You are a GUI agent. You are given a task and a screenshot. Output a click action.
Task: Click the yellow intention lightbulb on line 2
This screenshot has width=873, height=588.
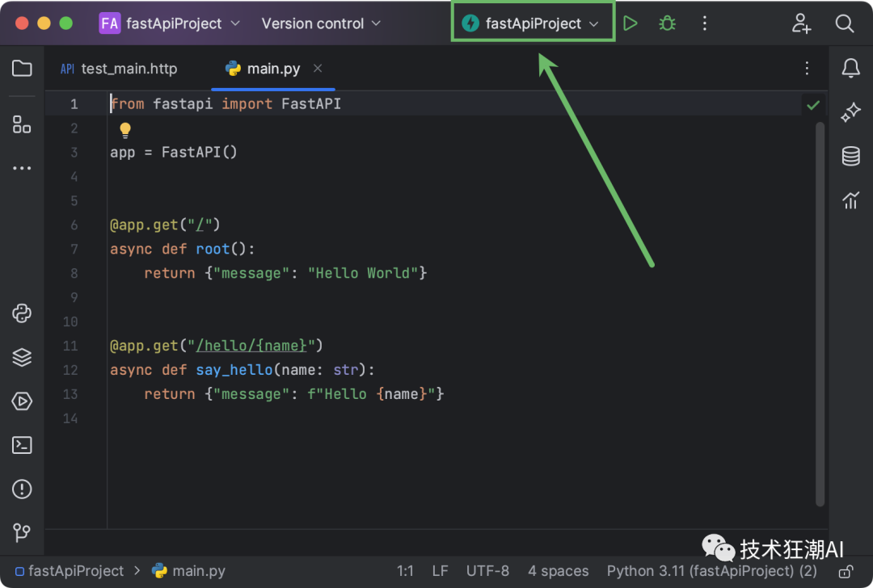[125, 130]
